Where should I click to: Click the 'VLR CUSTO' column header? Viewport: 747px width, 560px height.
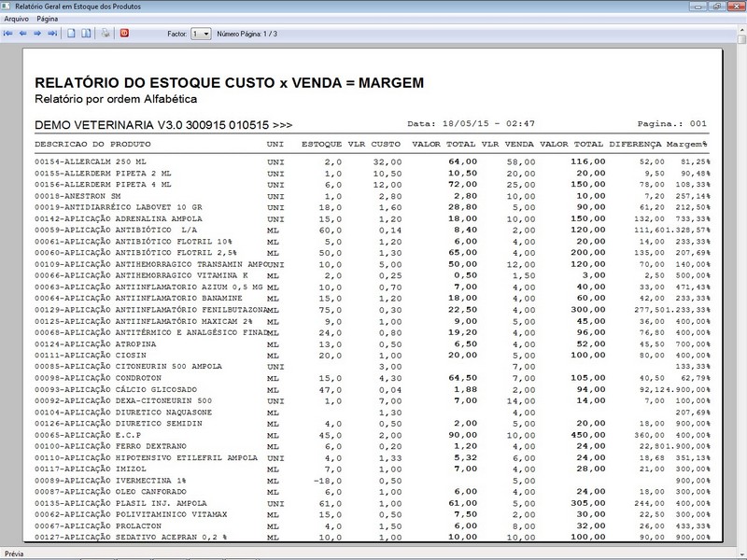[374, 144]
